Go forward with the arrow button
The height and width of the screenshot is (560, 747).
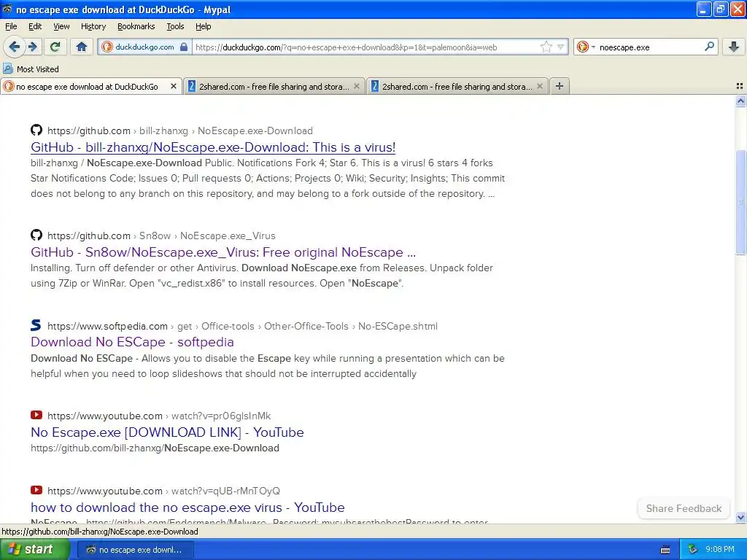coord(32,47)
